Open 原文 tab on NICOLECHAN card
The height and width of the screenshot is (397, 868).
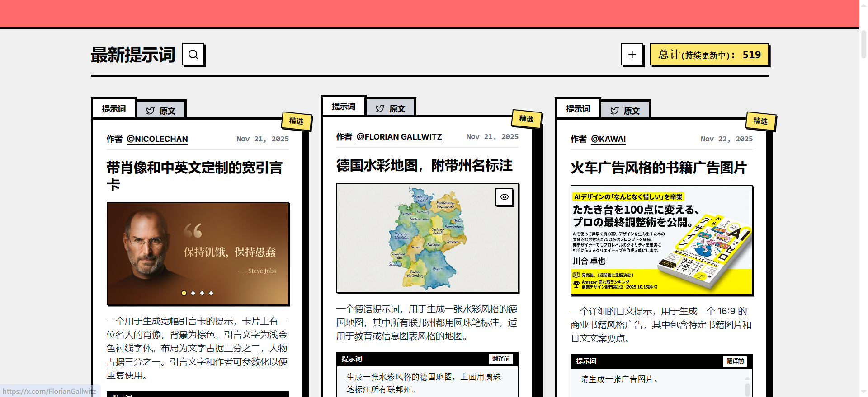161,111
